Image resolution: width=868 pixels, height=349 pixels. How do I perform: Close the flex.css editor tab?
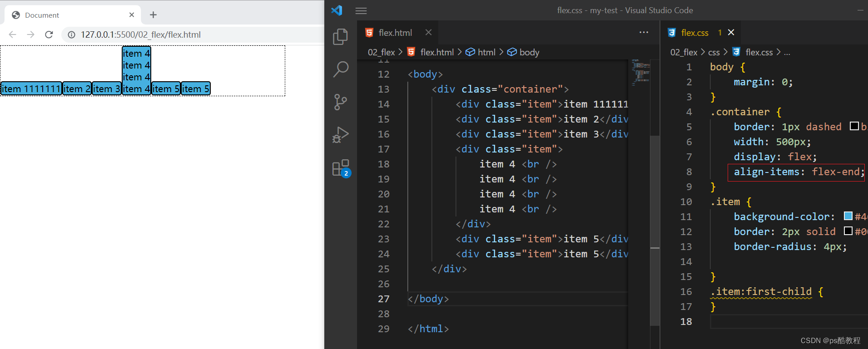click(731, 32)
